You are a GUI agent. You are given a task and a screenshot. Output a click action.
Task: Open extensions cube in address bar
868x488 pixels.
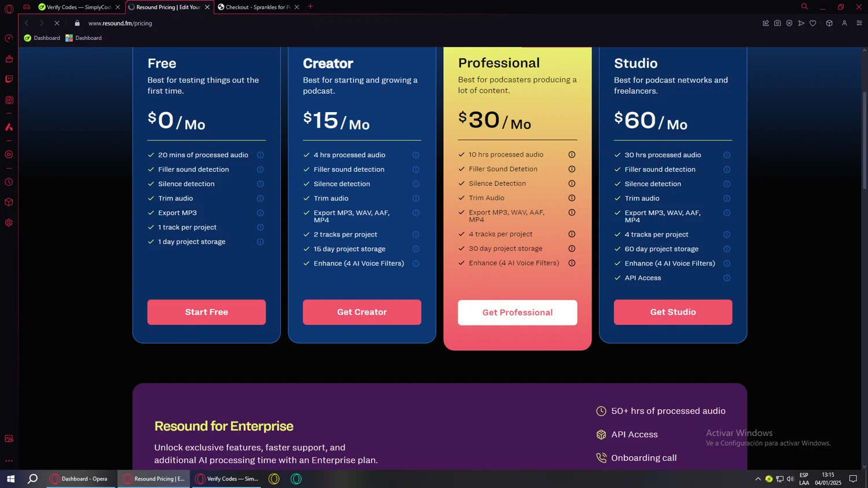tap(829, 23)
